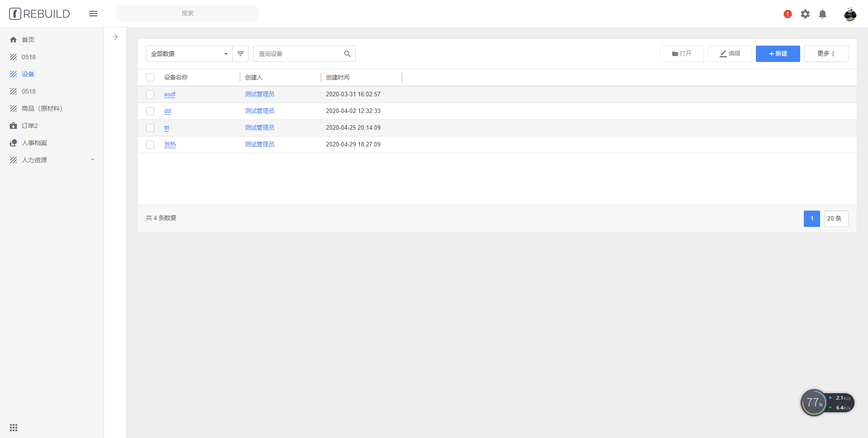Click the panda user avatar
Screen dimensions: 868x438
(x=850, y=14)
